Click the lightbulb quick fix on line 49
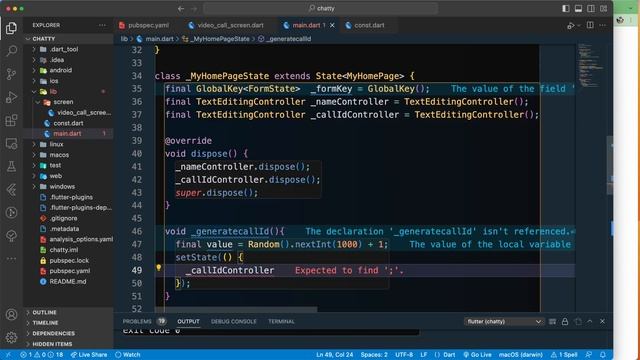Screen dimensions: 640x360 (159, 268)
